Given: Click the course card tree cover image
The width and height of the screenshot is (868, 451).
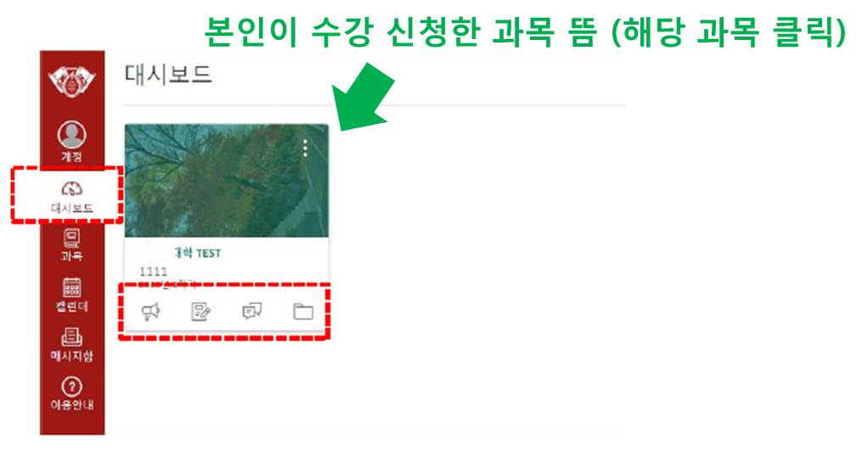Looking at the screenshot, I should (227, 180).
